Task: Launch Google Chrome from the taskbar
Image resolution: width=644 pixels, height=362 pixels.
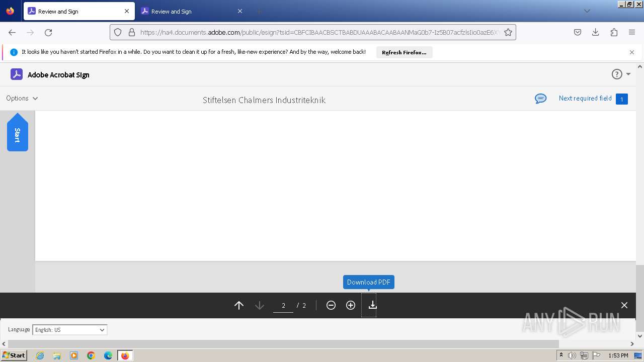Action: [x=91, y=355]
